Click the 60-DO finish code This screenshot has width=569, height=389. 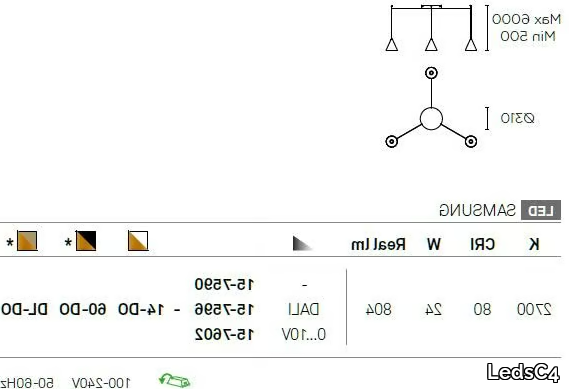pyautogui.click(x=83, y=309)
